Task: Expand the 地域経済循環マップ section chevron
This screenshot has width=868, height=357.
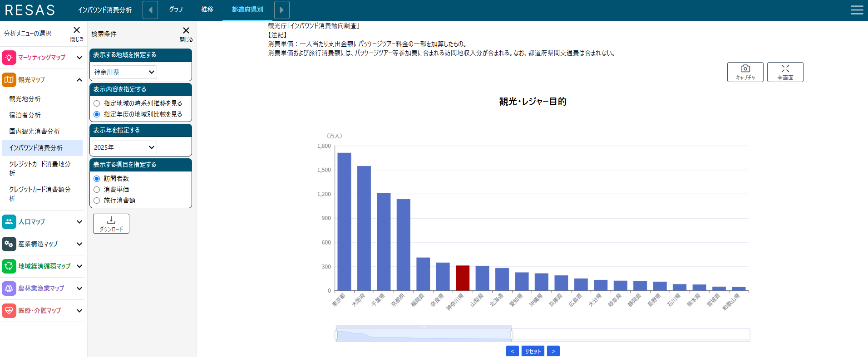Action: tap(79, 266)
